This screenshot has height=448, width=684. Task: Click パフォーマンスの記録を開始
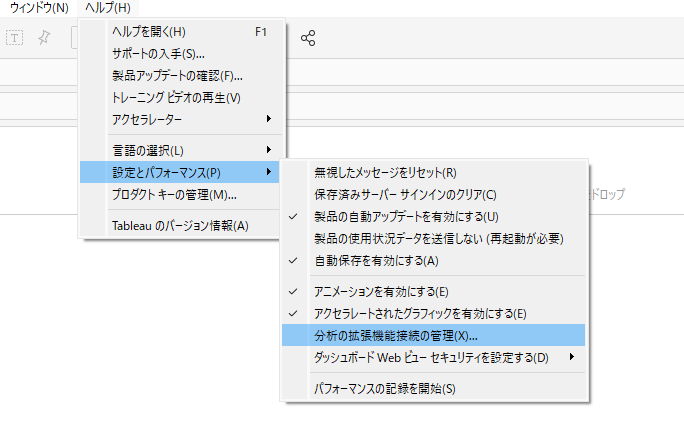(x=385, y=387)
